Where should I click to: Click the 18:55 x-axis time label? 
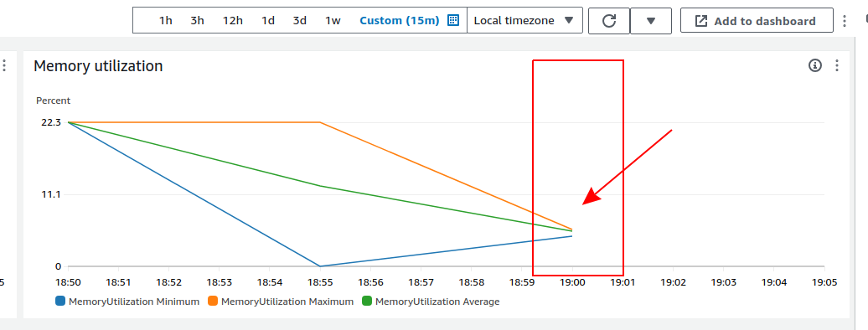click(320, 282)
